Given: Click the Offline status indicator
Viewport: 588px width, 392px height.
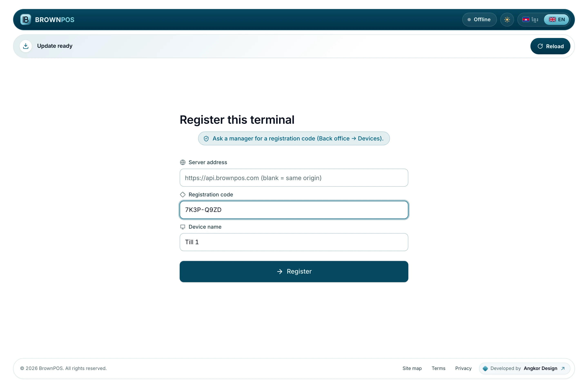Looking at the screenshot, I should tap(479, 20).
